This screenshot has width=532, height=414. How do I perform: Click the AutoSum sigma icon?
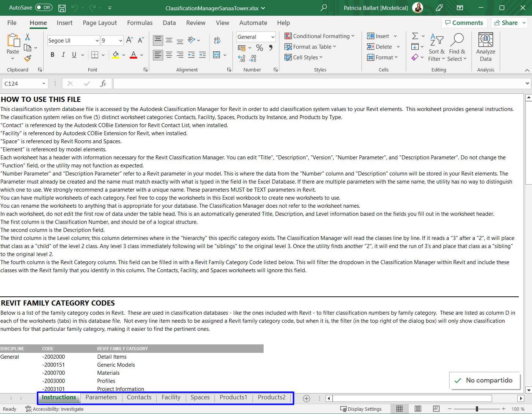(x=415, y=36)
